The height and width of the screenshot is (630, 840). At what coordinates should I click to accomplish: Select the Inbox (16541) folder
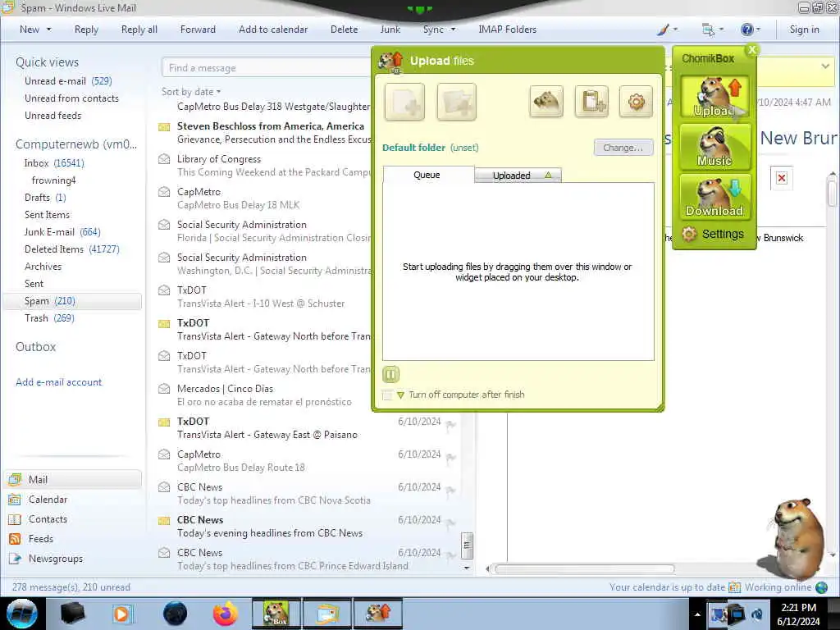tap(54, 163)
